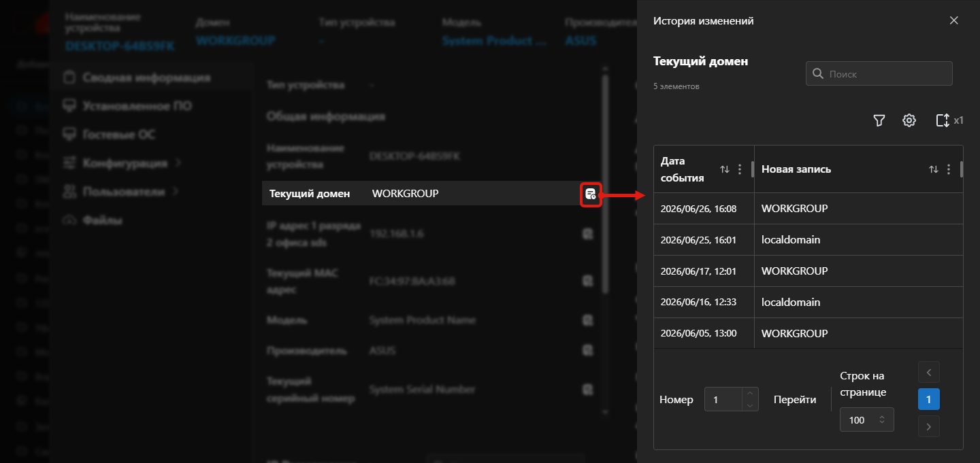Viewport: 980px width, 463px height.
Task: Click the Перейти button
Action: tap(795, 400)
